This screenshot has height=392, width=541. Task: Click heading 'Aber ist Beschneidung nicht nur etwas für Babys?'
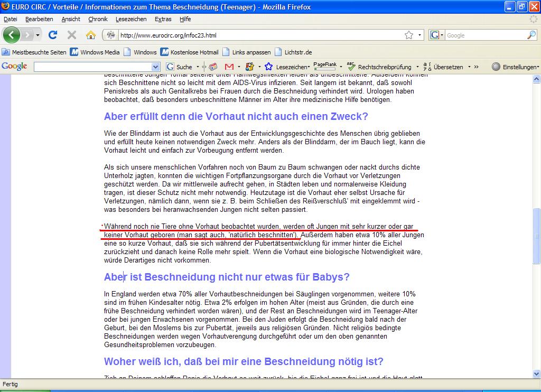click(x=227, y=277)
